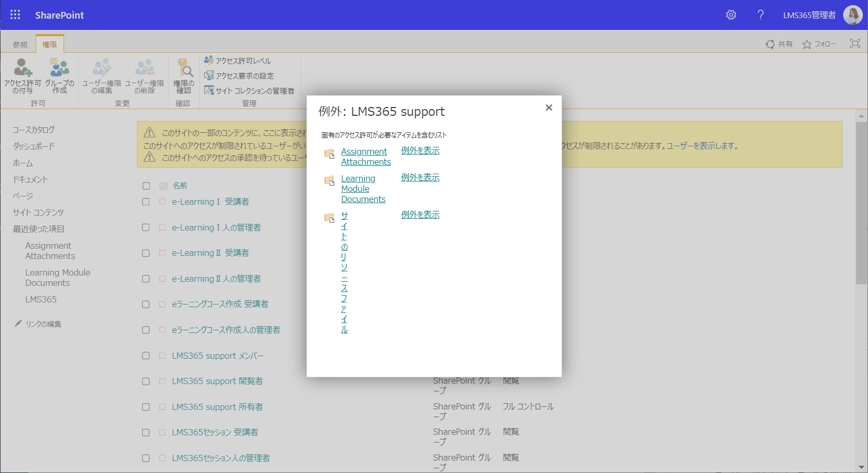Click 例外を表示 next to サイトのリソースファイル
This screenshot has width=868, height=473.
(421, 215)
